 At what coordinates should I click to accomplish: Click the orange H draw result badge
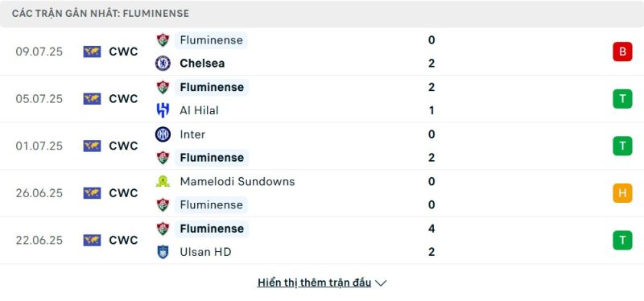(x=622, y=193)
